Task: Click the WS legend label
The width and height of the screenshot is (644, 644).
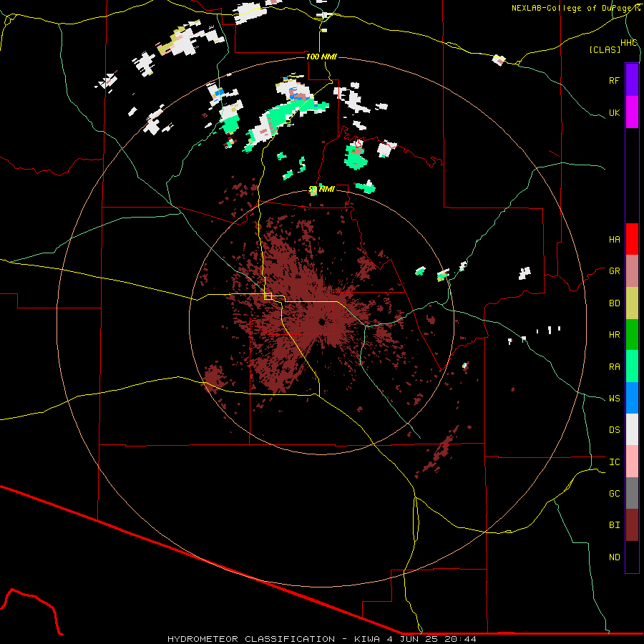Action: [x=614, y=399]
